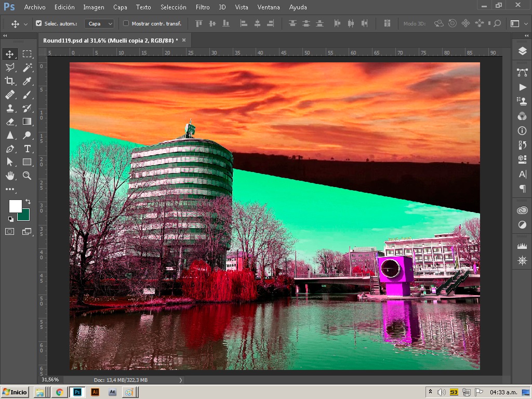This screenshot has width=532, height=399.
Task: Open the Info panel icon
Action: point(523,130)
